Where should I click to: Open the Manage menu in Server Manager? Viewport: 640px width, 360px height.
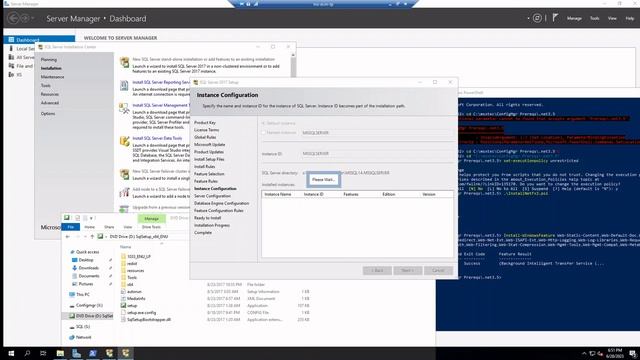574,18
